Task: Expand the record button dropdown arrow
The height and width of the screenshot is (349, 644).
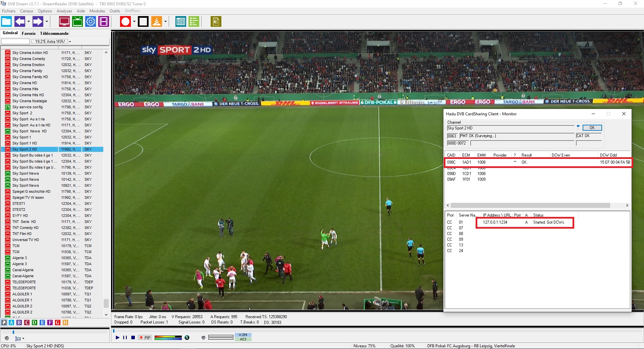Action: tap(134, 22)
